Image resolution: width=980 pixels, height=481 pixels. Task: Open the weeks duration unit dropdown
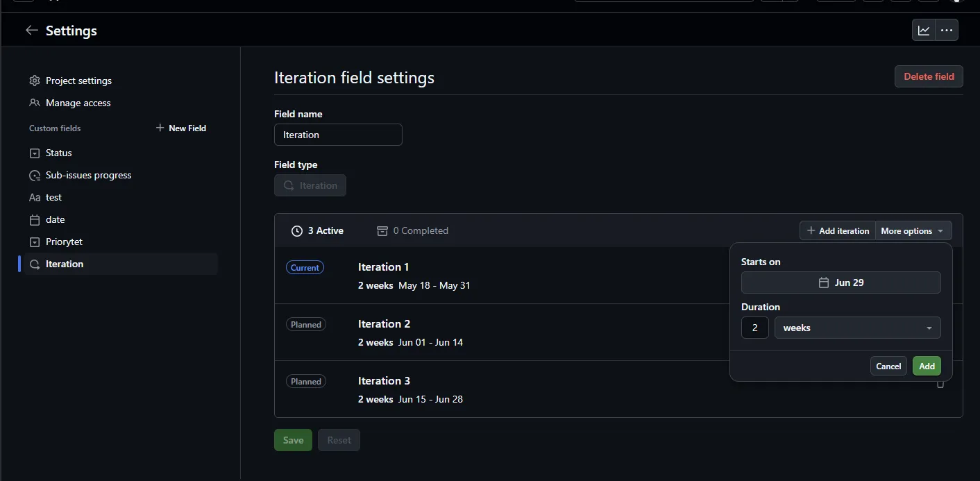(857, 328)
